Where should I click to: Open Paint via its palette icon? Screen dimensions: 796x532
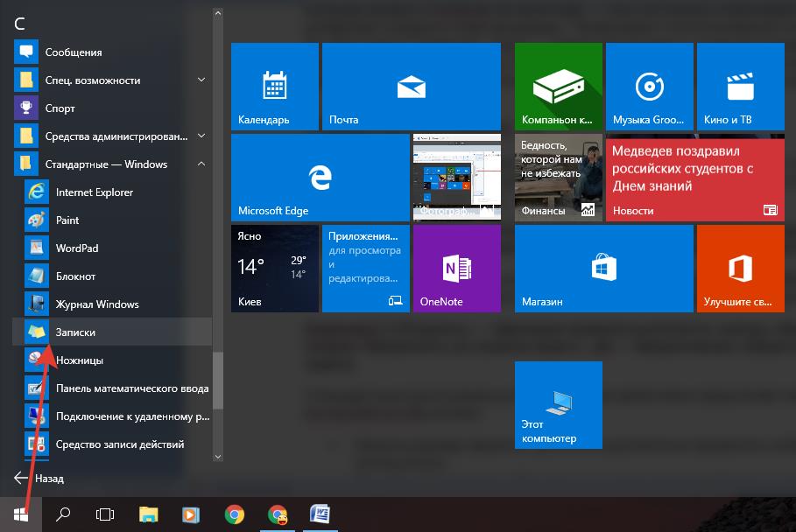pyautogui.click(x=37, y=220)
